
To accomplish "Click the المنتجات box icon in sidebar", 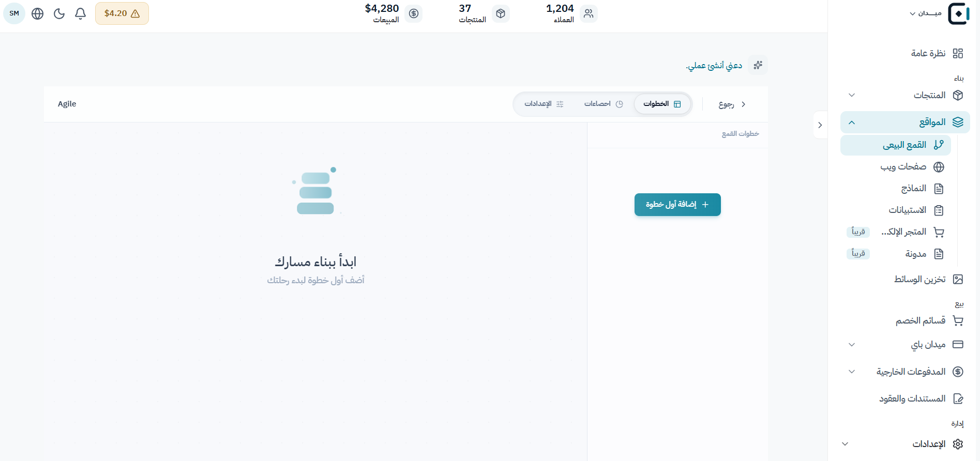I will 958,95.
